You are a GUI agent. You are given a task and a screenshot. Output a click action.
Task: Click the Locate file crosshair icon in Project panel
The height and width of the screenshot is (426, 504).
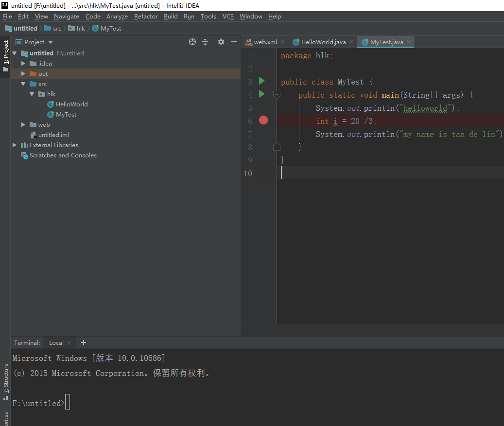(x=192, y=42)
